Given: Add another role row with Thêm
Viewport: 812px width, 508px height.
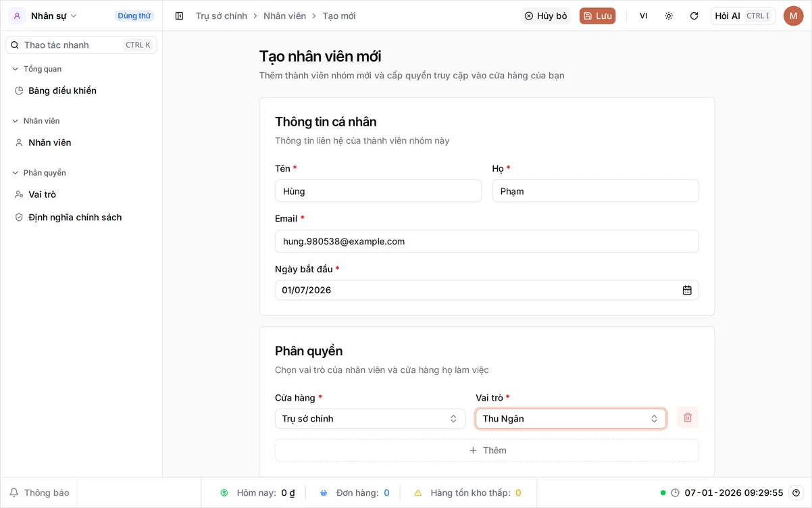Looking at the screenshot, I should click(486, 451).
